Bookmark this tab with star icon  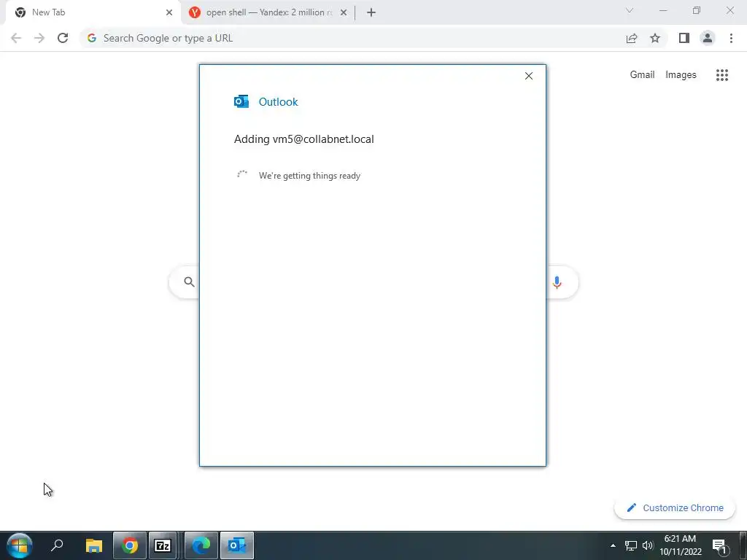[655, 38]
